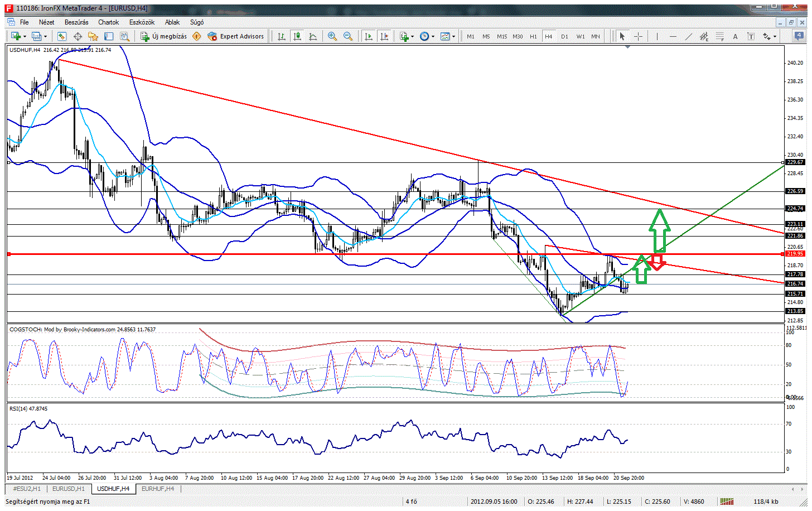Click the red 219.95 price level label

click(795, 254)
